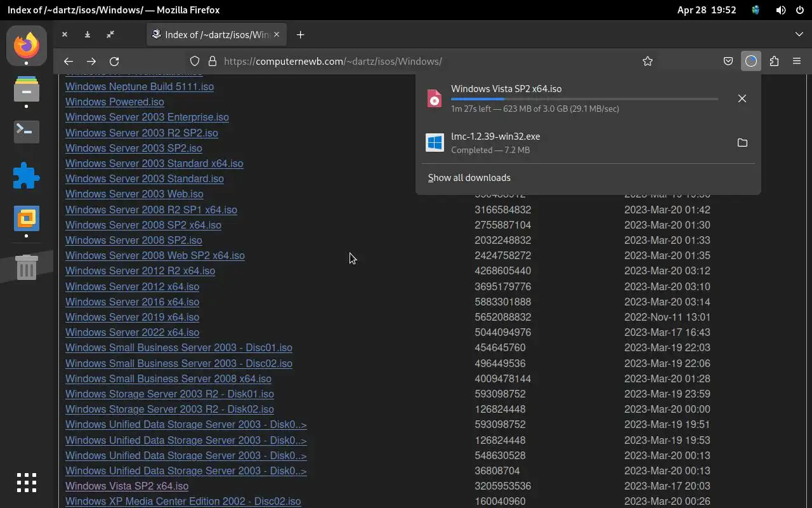Click Show all downloads
The height and width of the screenshot is (508, 812).
469,178
